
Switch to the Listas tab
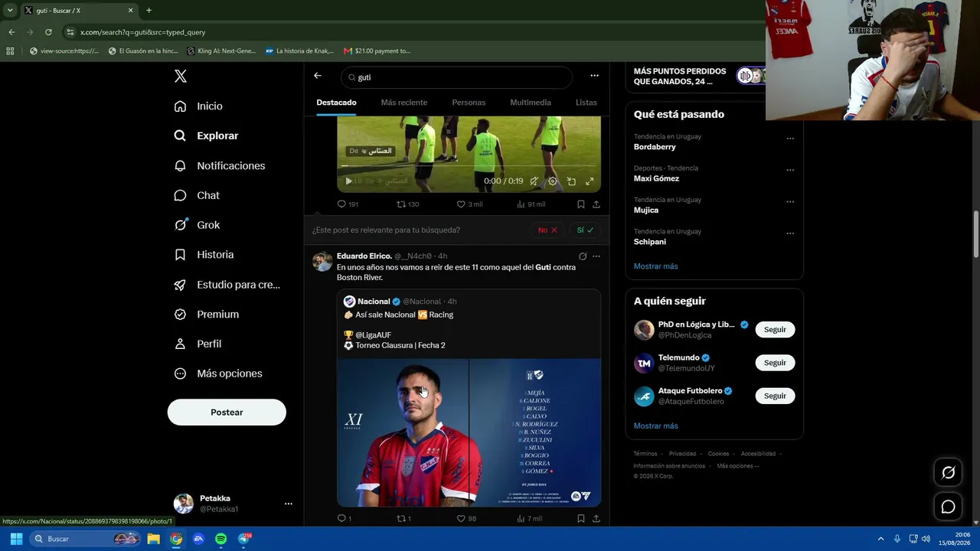point(586,103)
